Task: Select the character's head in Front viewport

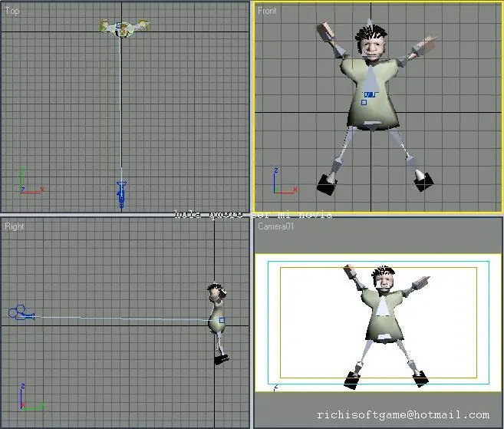Action: [x=371, y=44]
